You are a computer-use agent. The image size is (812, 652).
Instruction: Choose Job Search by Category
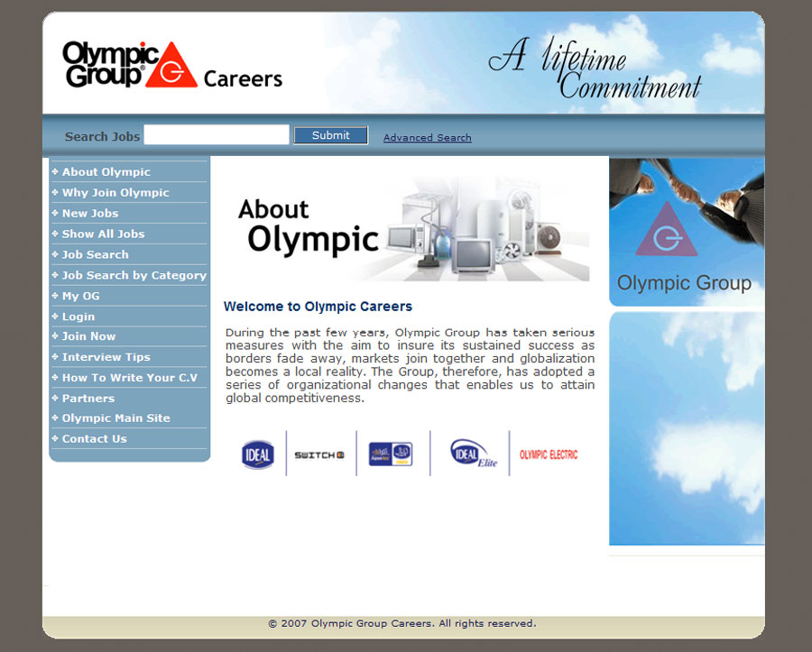[x=134, y=275]
